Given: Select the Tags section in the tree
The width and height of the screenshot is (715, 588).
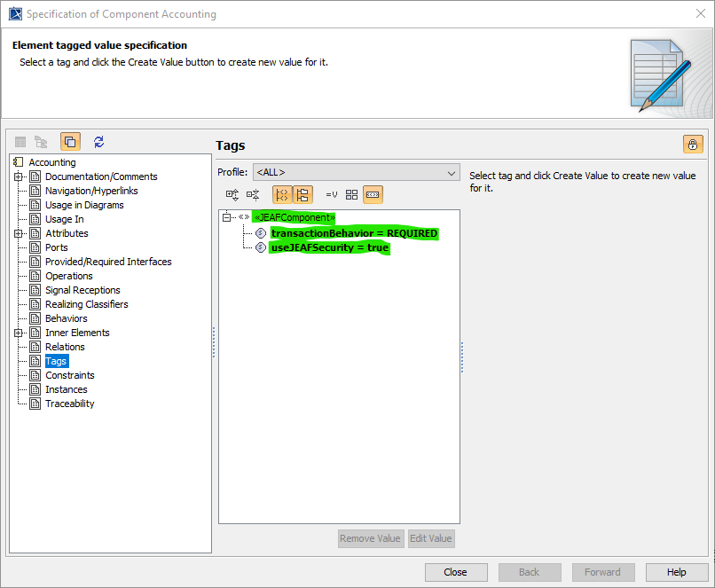Looking at the screenshot, I should 57,362.
